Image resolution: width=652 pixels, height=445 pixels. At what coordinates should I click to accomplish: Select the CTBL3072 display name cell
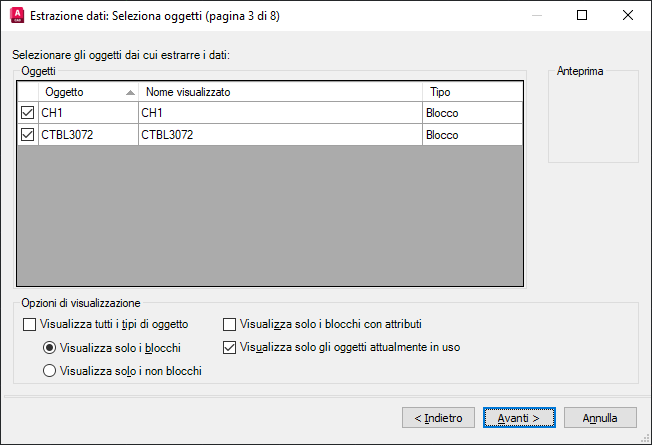[280, 134]
